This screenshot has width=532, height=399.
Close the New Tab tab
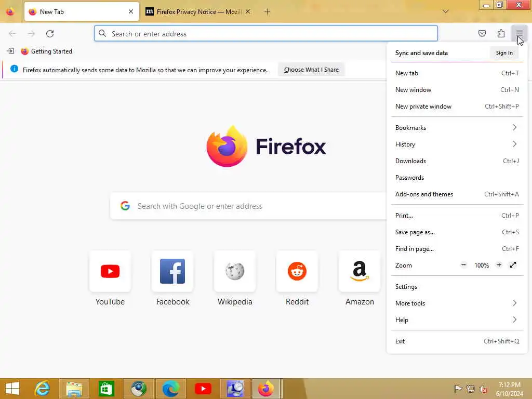pos(131,11)
